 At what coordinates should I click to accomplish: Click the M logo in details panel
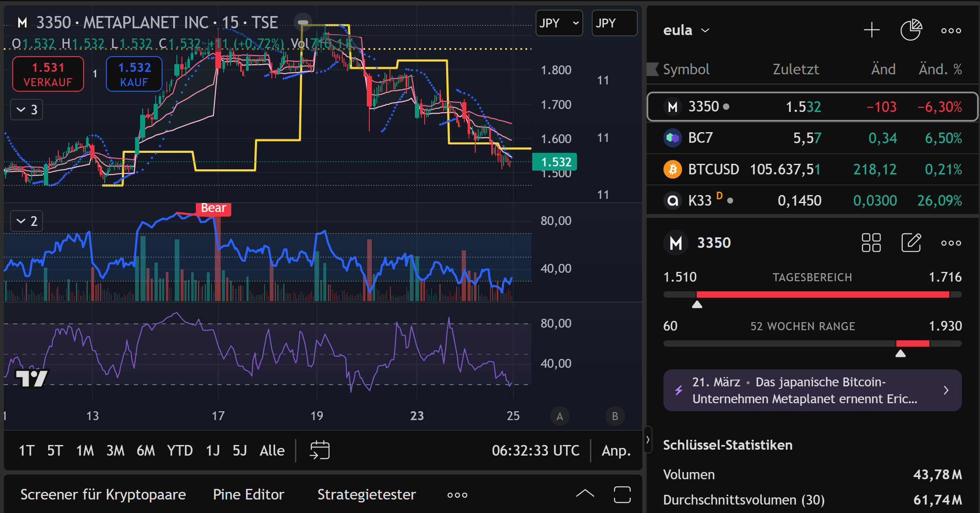tap(676, 243)
